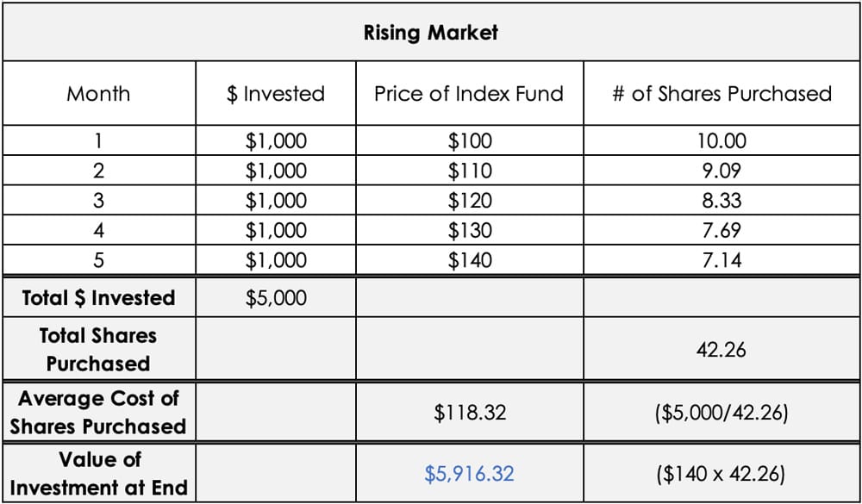Screen dimensions: 862x504
Task: Click the $110 price cell
Action: click(x=470, y=171)
